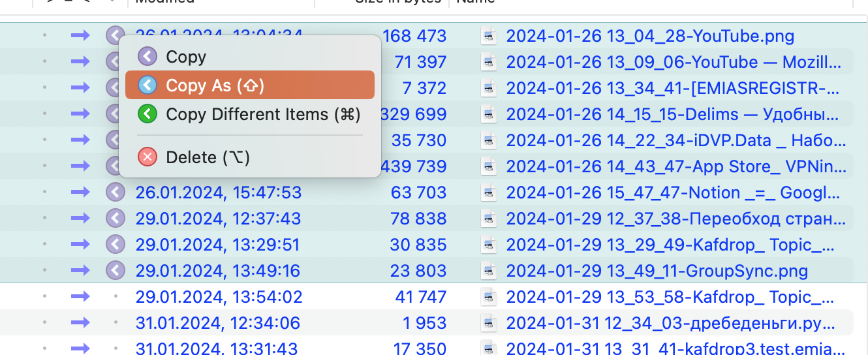Select file name 2024-01-29 13_29_49-Kafdrop_ Topic
The image size is (868, 355).
point(670,245)
